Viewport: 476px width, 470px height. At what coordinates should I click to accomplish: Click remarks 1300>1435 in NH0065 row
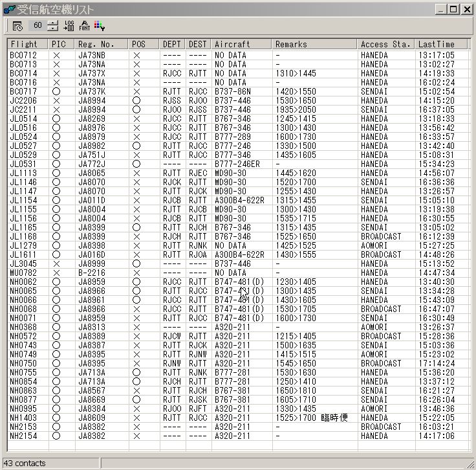[x=296, y=291]
